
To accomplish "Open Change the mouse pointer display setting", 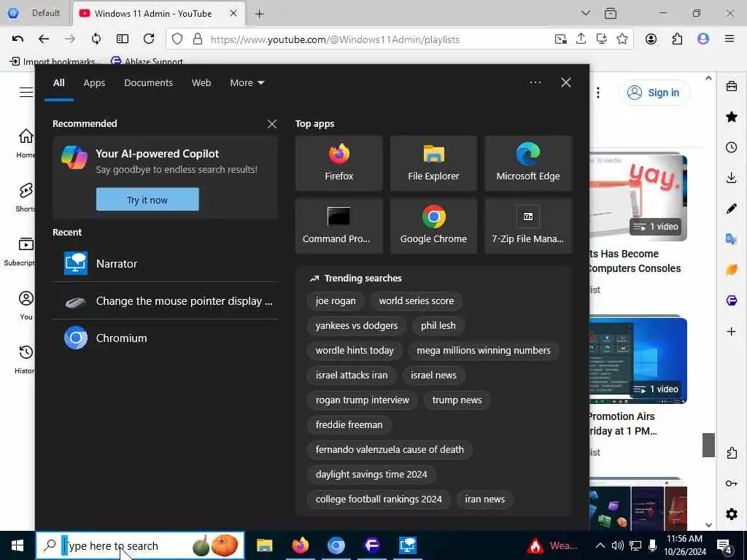I will 166,301.
